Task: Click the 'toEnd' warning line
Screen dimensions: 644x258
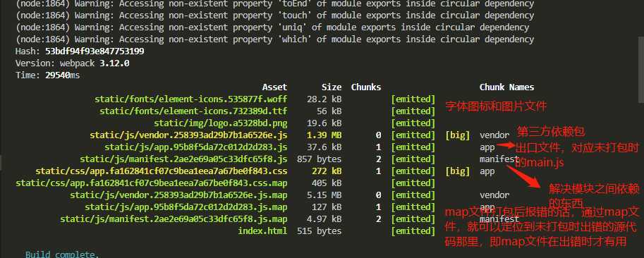Action: click(x=275, y=4)
